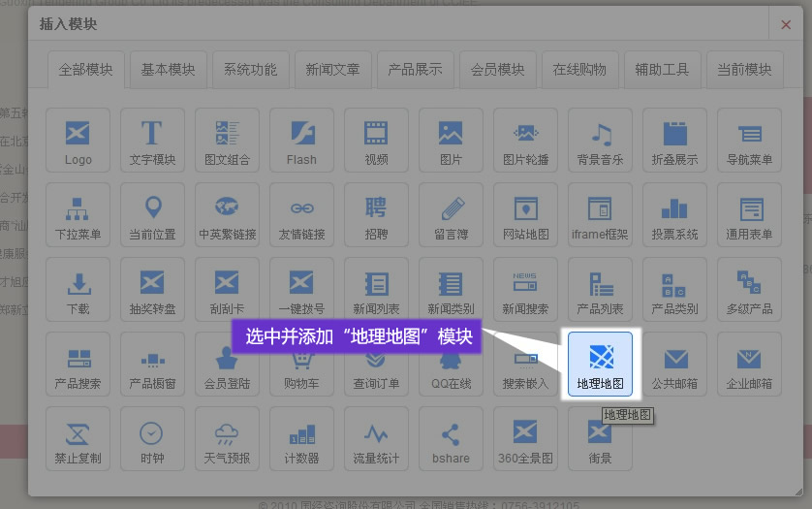Select the 地理地图 map module
Viewport: 812px width, 509px height.
tap(600, 364)
